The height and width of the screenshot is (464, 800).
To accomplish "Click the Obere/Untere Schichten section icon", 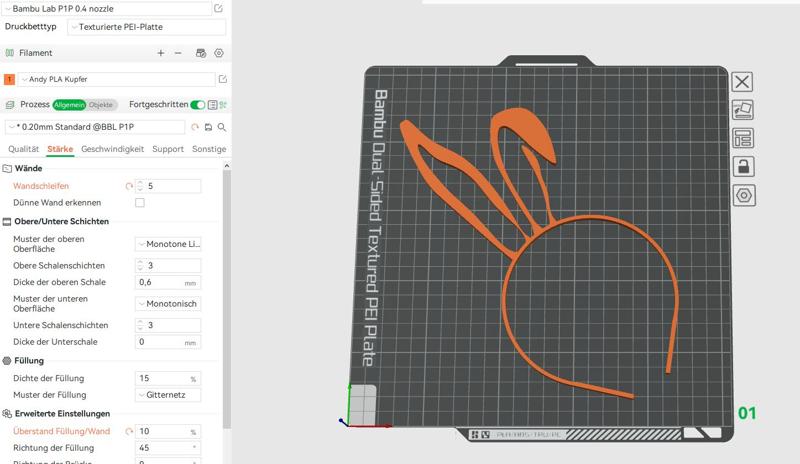I will click(7, 222).
